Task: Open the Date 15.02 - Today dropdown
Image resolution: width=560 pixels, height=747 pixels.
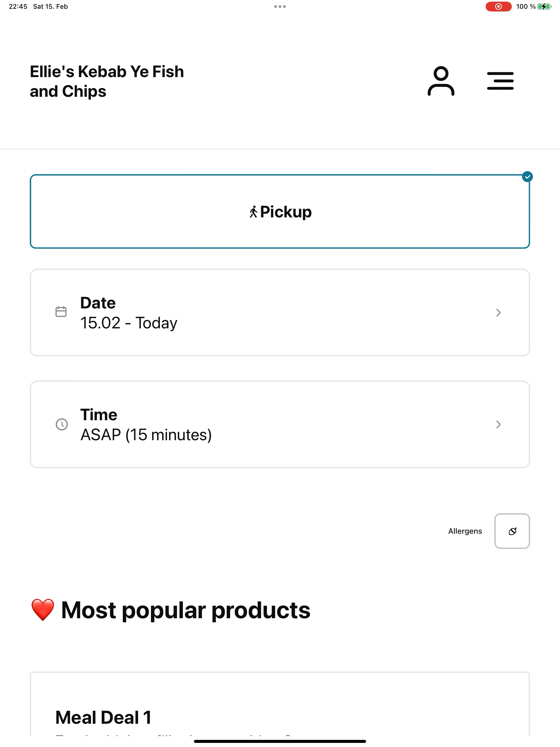Action: coord(280,312)
